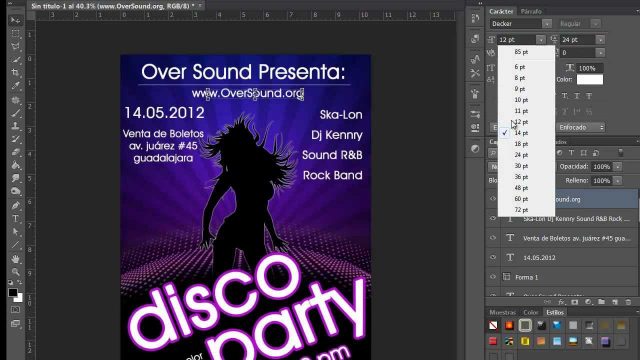Hide the 14.05.2012 text layer
The height and width of the screenshot is (360, 640).
[493, 258]
